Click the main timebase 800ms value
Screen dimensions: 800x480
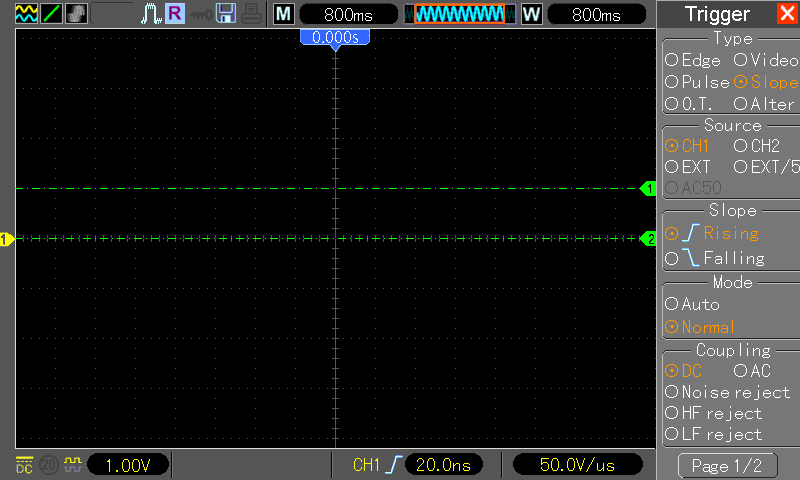click(348, 14)
